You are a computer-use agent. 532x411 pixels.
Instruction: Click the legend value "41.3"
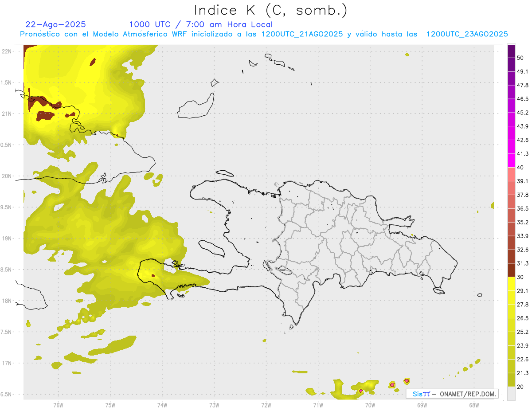click(x=523, y=154)
